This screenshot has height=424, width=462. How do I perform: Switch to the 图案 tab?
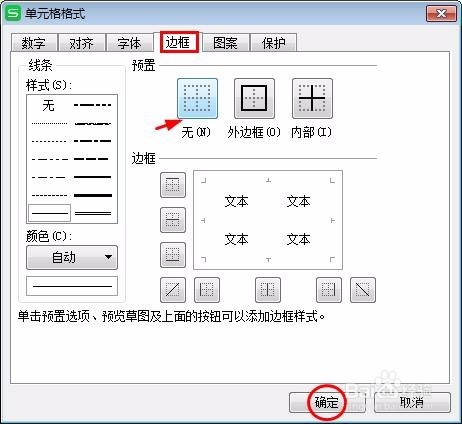pos(226,43)
